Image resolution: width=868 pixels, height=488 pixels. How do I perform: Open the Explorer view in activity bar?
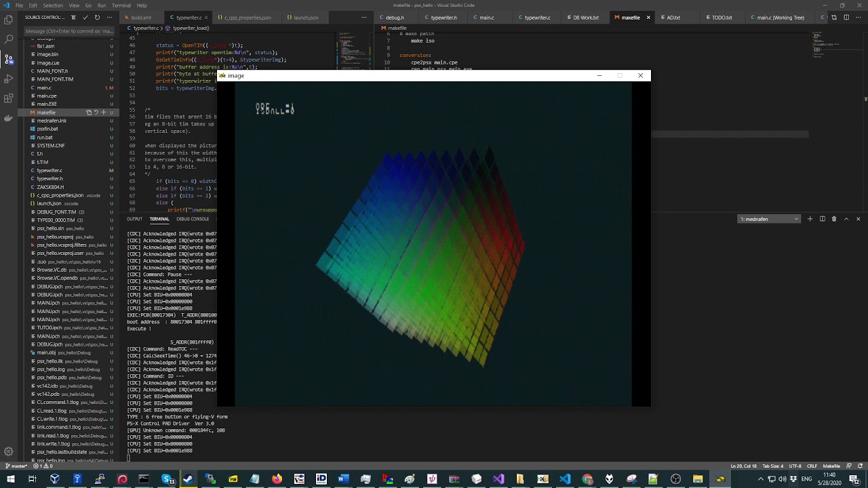coord(9,20)
